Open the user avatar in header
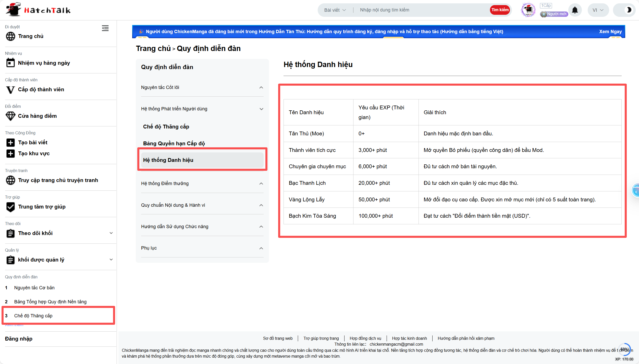The width and height of the screenshot is (639, 364). coord(528,10)
